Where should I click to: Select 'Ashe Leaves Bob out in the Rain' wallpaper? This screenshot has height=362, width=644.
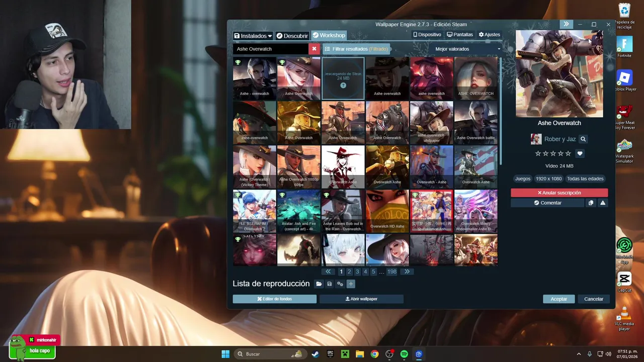pyautogui.click(x=343, y=211)
